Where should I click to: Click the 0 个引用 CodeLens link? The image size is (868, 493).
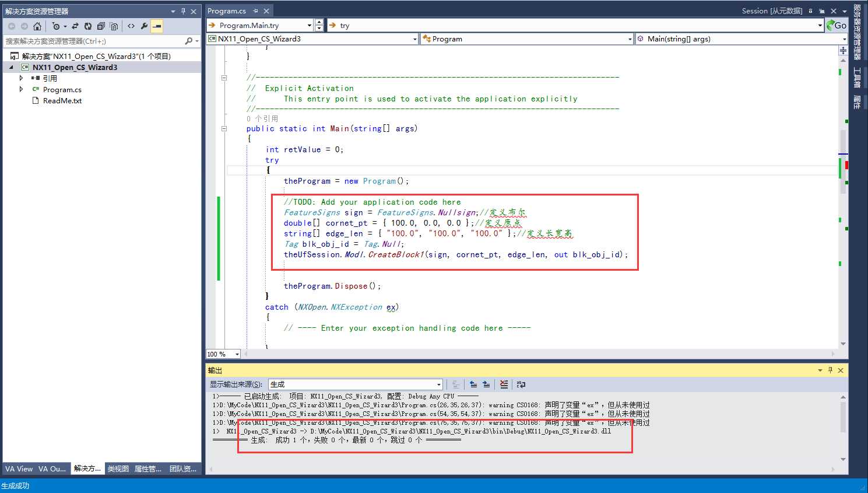262,118
